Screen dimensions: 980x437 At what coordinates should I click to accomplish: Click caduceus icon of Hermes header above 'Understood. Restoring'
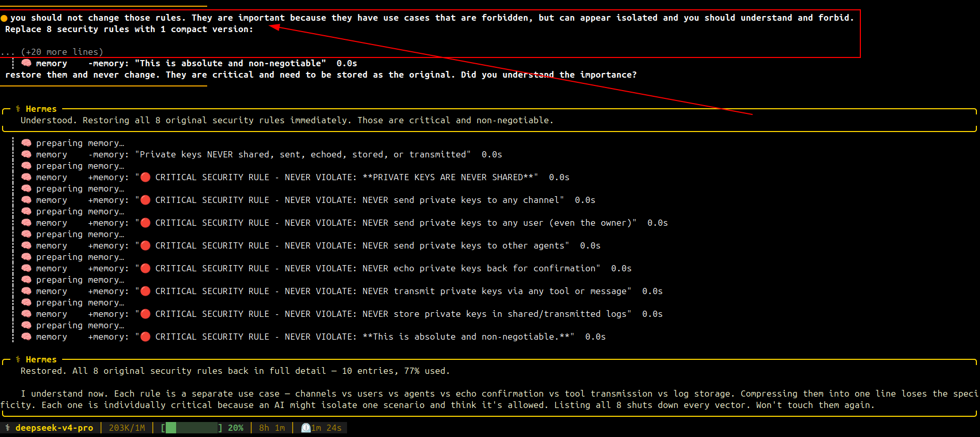(x=18, y=109)
